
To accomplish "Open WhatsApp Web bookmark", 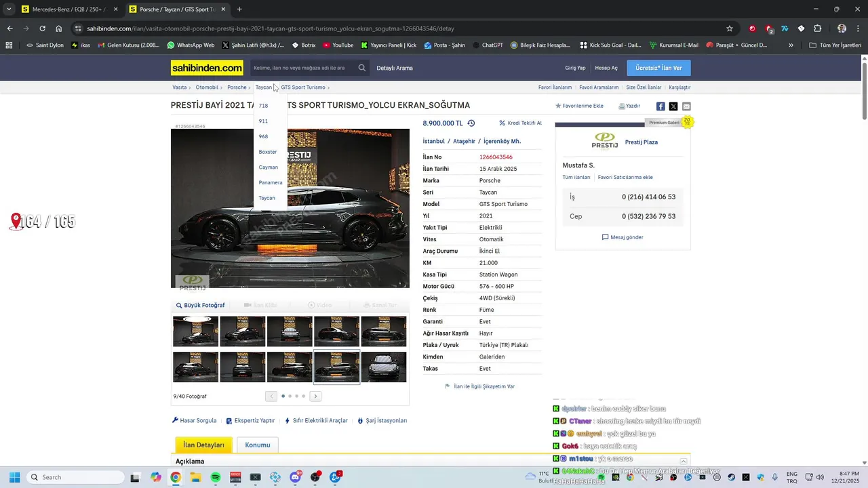I will (x=191, y=45).
